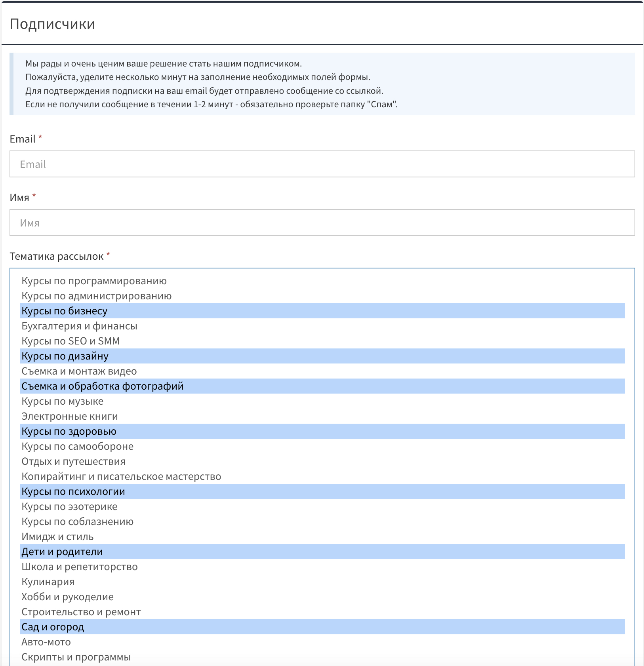Deselect Дети и родители topic
The width and height of the screenshot is (644, 666).
[x=62, y=552]
